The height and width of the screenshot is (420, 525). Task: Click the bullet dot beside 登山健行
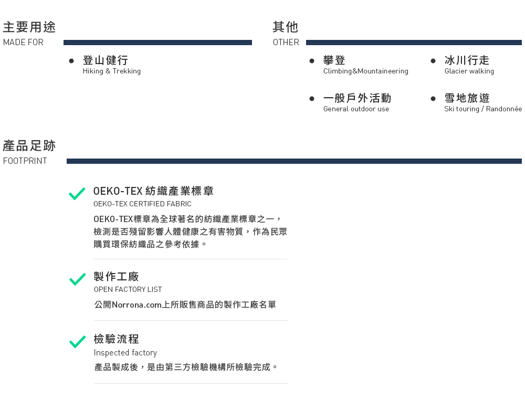pos(71,60)
